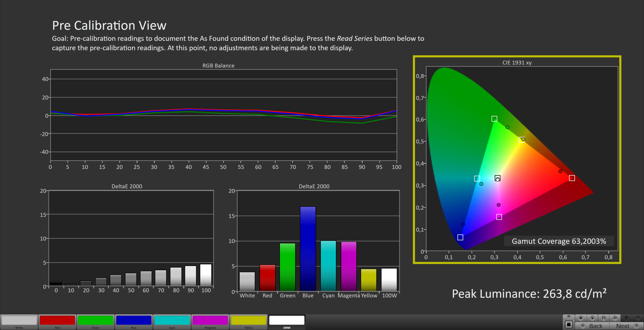Screen dimensions: 644x330
Task: Select the White color swatch
Action: [x=19, y=321]
